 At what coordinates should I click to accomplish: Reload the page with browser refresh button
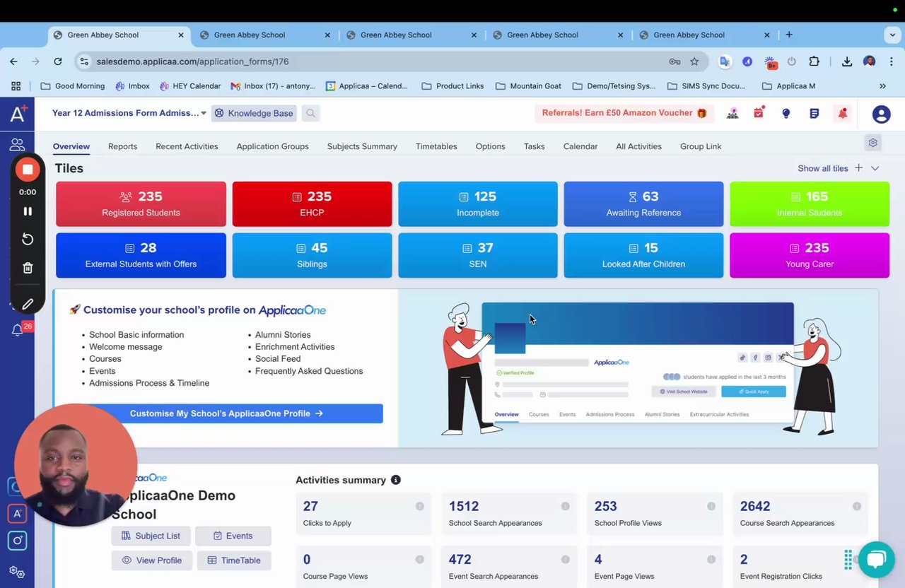(58, 61)
